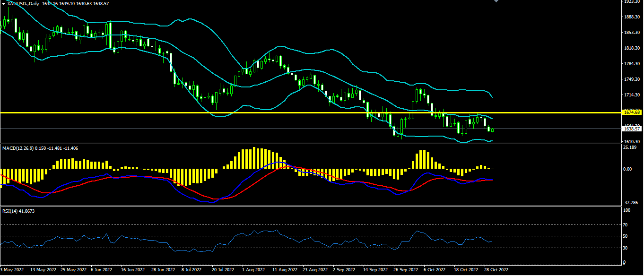This screenshot has width=644, height=276.
Task: Click the 14 Sep 2022 date label
Action: click(374, 270)
